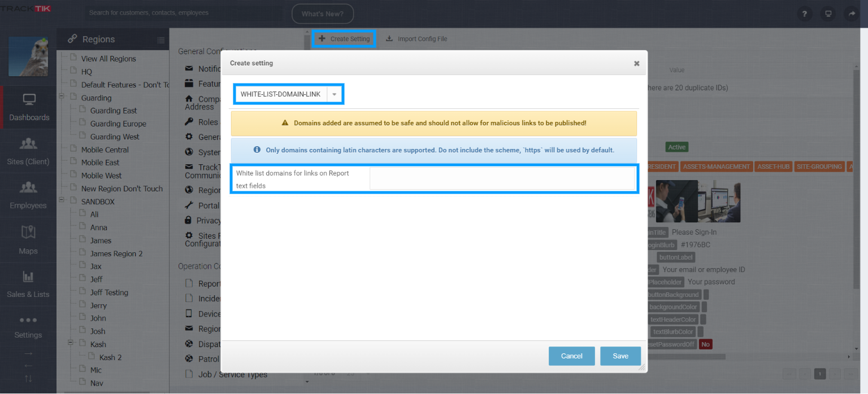Click the Portal wrench icon
The height and width of the screenshot is (394, 868).
click(x=189, y=205)
